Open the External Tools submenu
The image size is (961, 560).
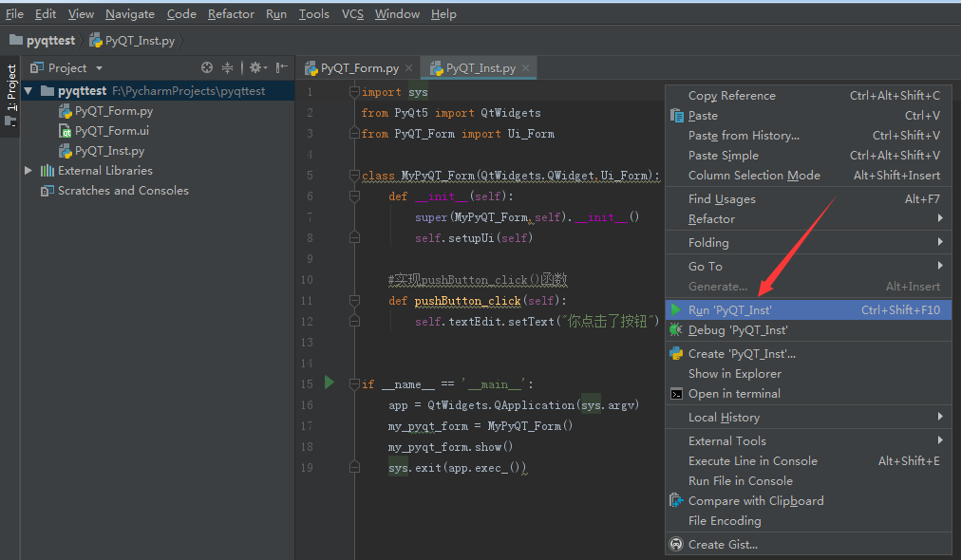tap(808, 441)
